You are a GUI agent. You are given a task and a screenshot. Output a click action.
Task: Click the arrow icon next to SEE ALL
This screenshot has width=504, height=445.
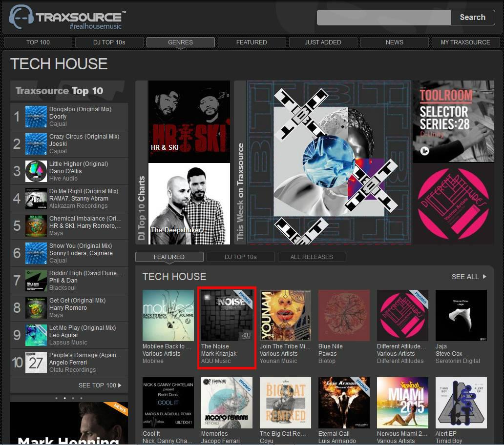pos(483,277)
